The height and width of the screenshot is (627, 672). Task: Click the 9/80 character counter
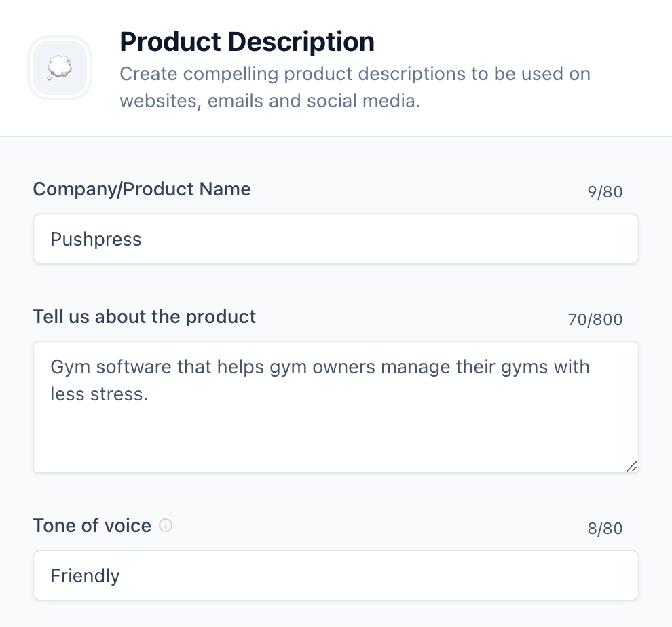click(606, 192)
